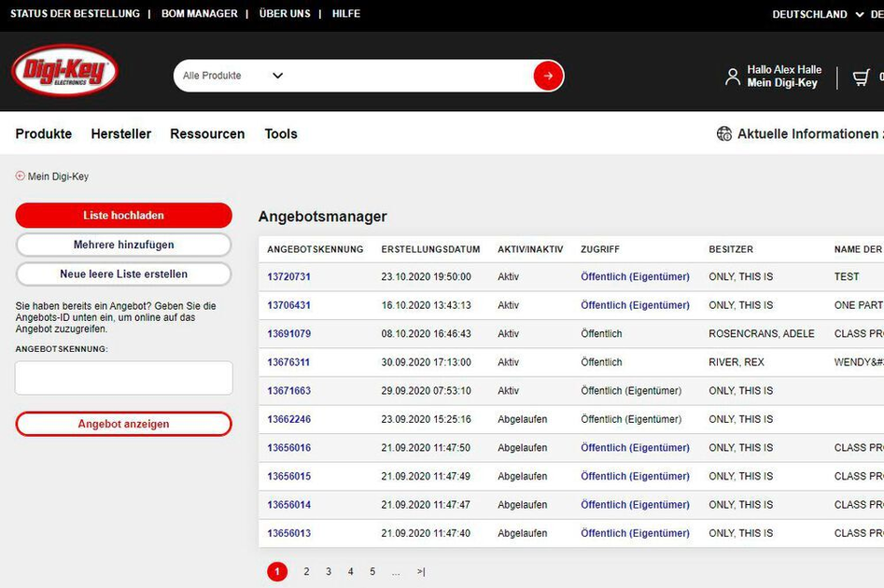884x588 pixels.
Task: Select Hersteller in the navigation bar
Action: (121, 133)
